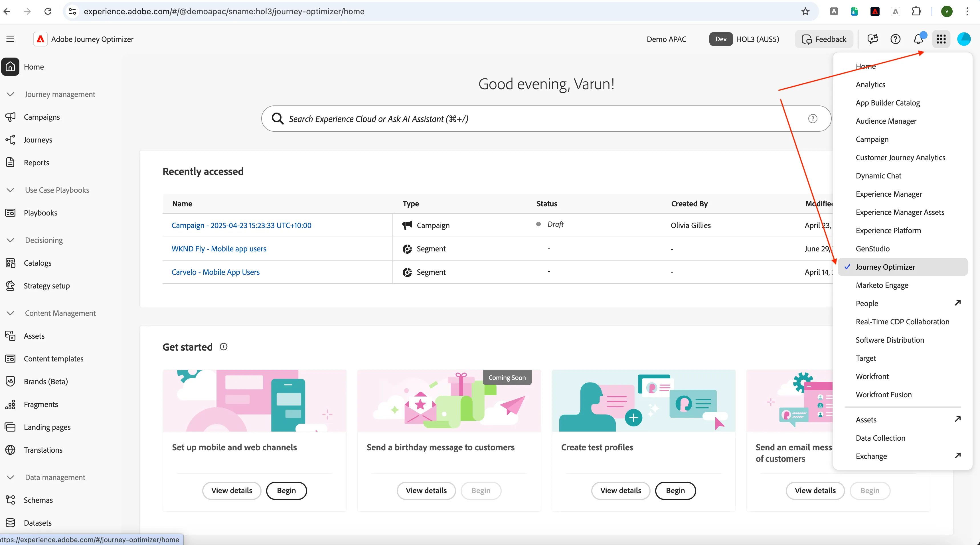This screenshot has height=545, width=980.
Task: Open Campaigns from the sidebar
Action: tap(41, 117)
